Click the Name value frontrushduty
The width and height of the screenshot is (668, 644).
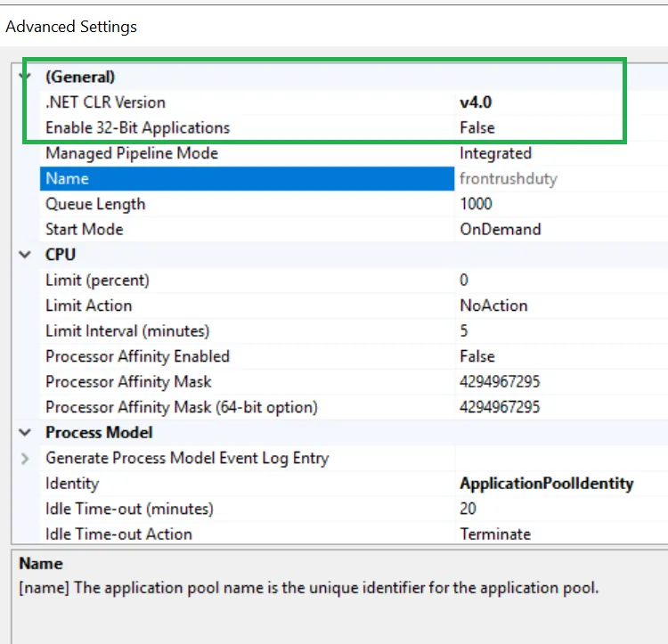click(508, 178)
